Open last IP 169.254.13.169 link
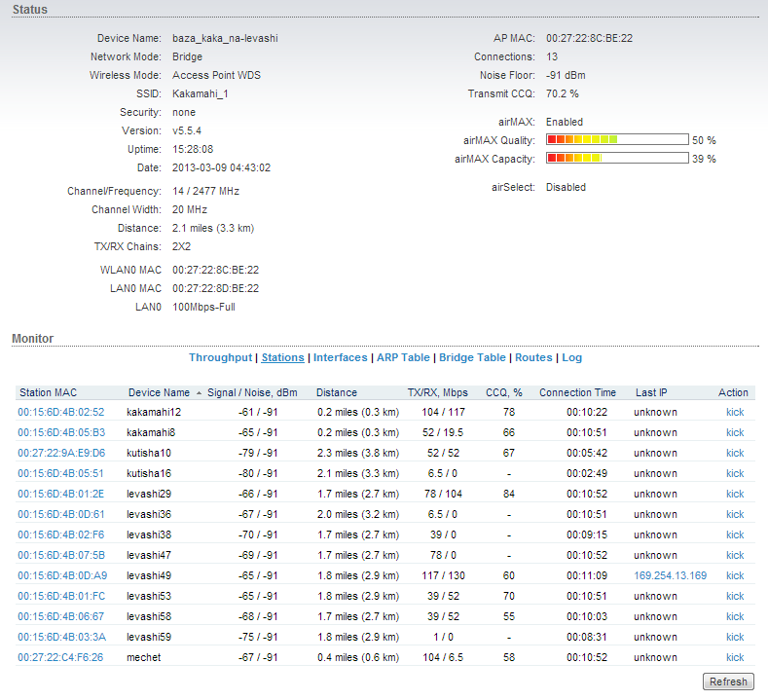This screenshot has height=700, width=768. [670, 575]
